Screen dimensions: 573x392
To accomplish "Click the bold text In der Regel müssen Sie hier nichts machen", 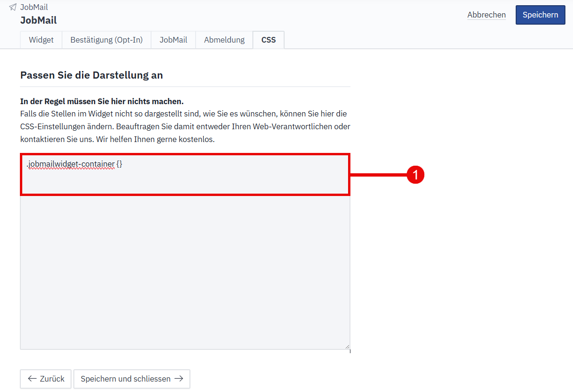I will click(102, 101).
